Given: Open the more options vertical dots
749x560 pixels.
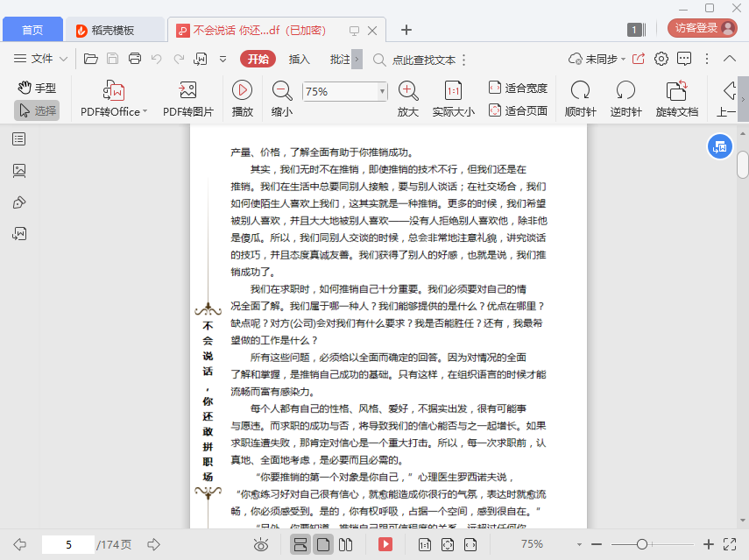Looking at the screenshot, I should click(x=707, y=59).
